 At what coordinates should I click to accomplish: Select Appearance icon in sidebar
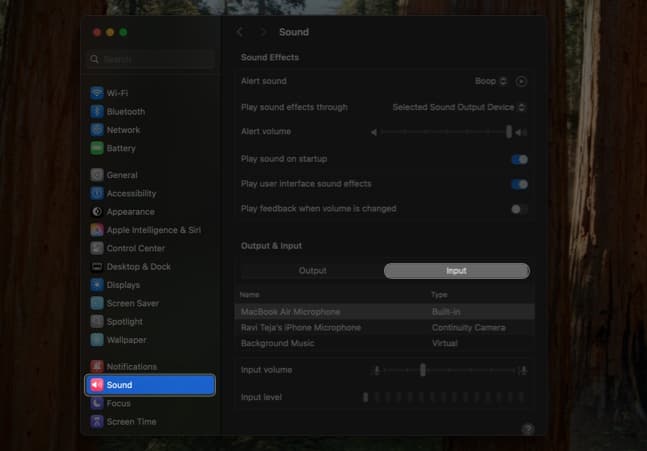[97, 212]
